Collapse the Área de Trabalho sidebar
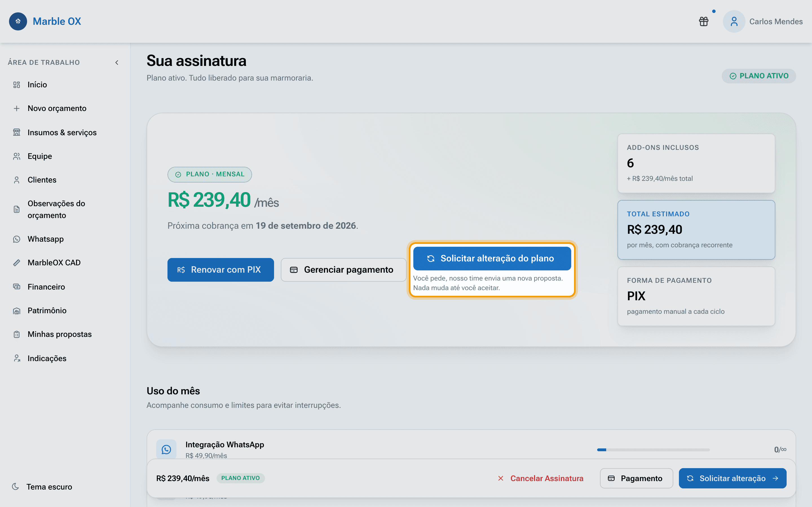 pyautogui.click(x=117, y=63)
